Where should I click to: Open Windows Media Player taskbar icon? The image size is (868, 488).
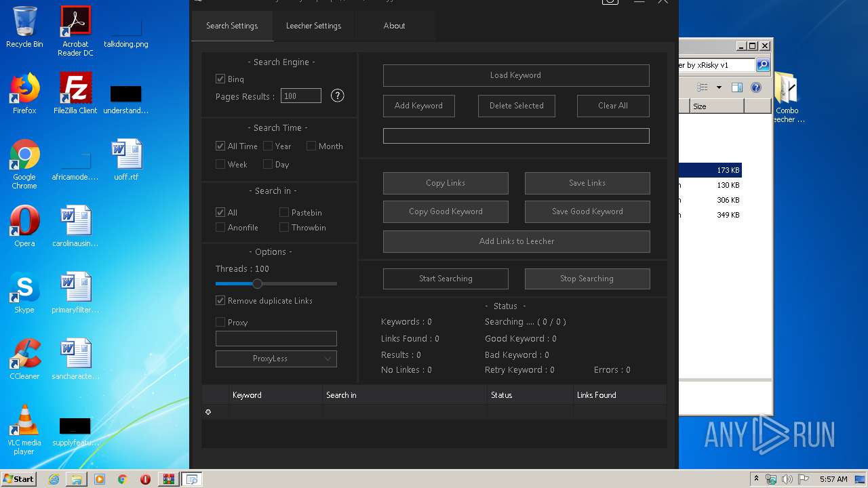(x=100, y=479)
